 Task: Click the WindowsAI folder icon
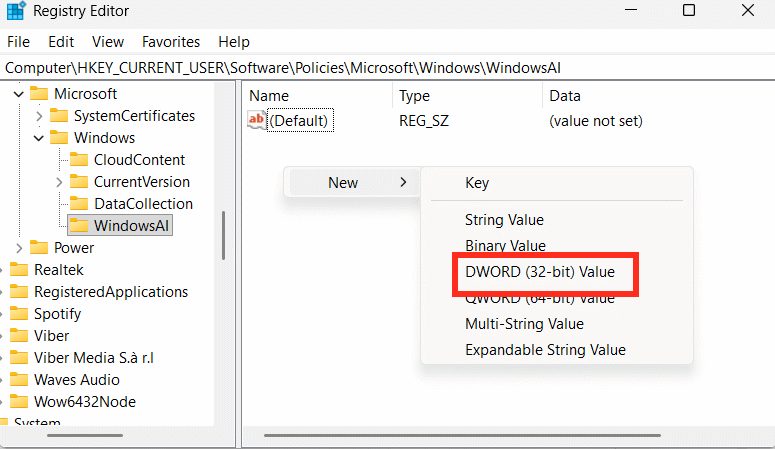(x=79, y=225)
